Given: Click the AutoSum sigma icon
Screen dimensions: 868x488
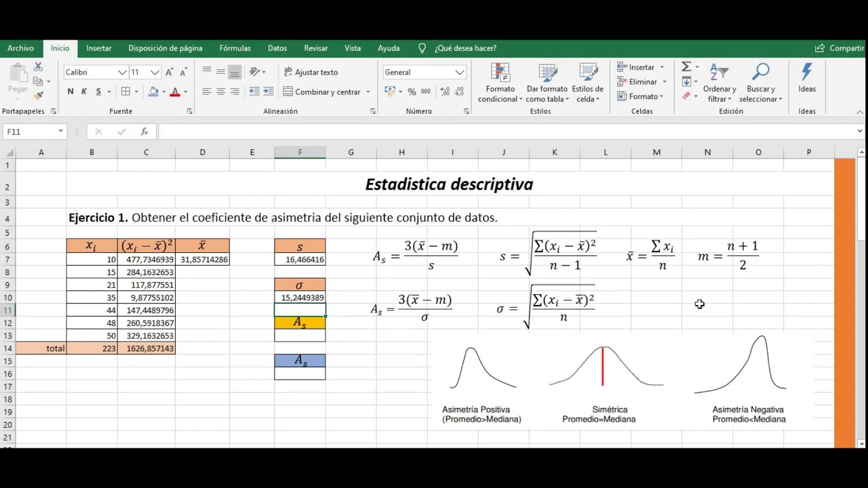Looking at the screenshot, I should tap(686, 66).
